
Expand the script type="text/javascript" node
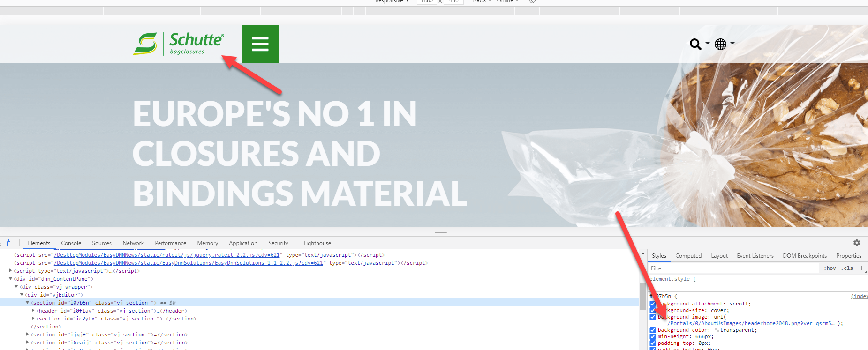pos(10,270)
